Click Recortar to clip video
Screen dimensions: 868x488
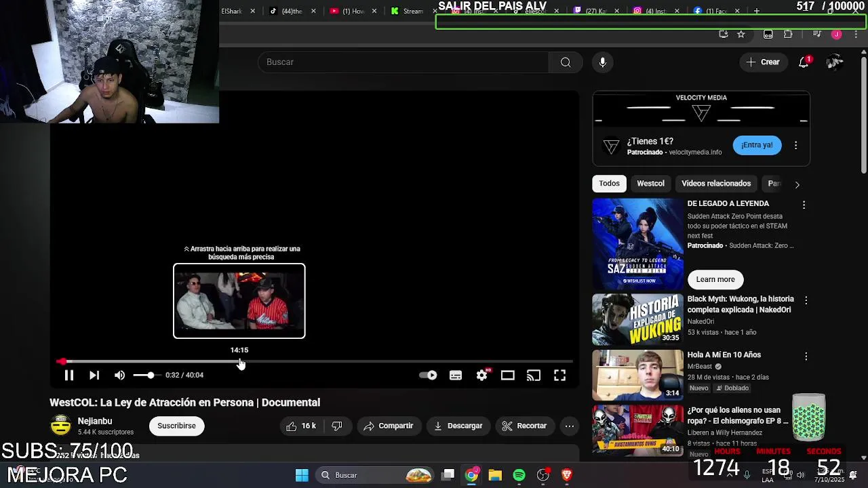pyautogui.click(x=524, y=426)
